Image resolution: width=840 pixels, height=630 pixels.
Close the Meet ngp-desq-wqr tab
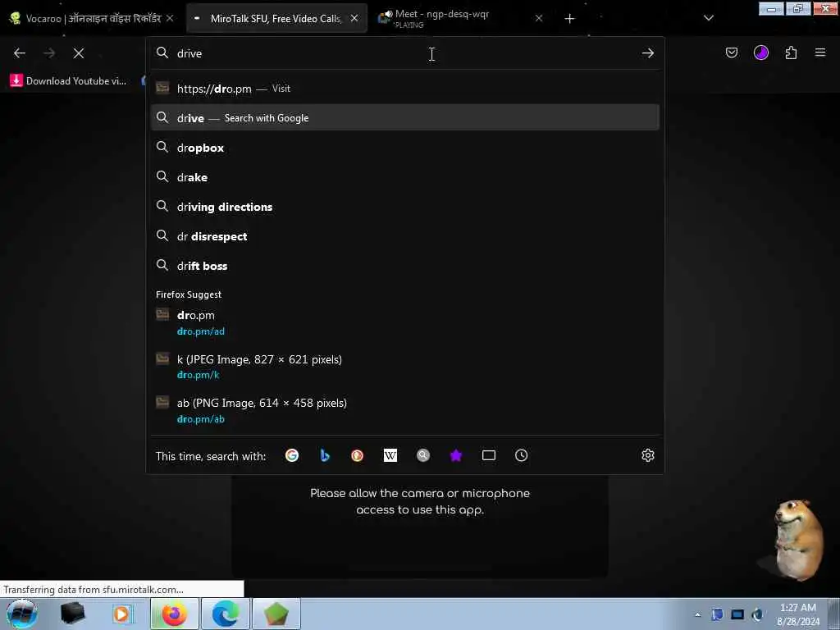(539, 18)
